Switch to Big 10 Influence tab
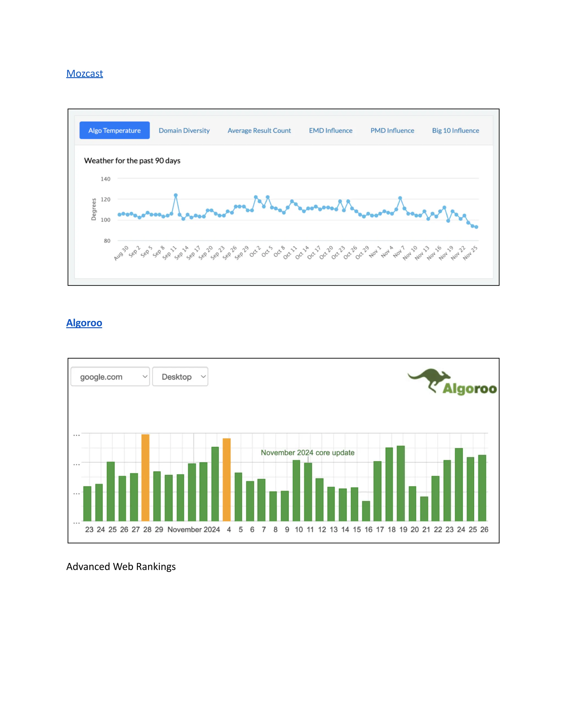Screen dimensions: 563x728 (x=456, y=130)
